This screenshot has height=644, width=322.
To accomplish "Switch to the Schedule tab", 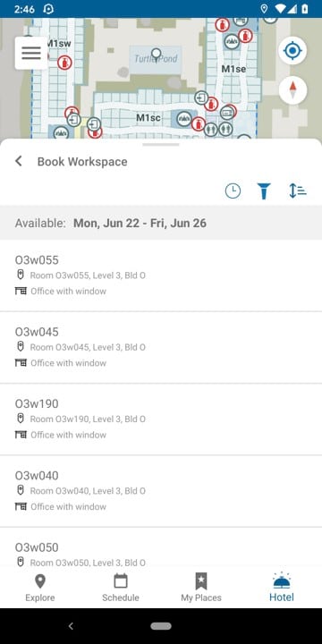I will click(x=121, y=588).
